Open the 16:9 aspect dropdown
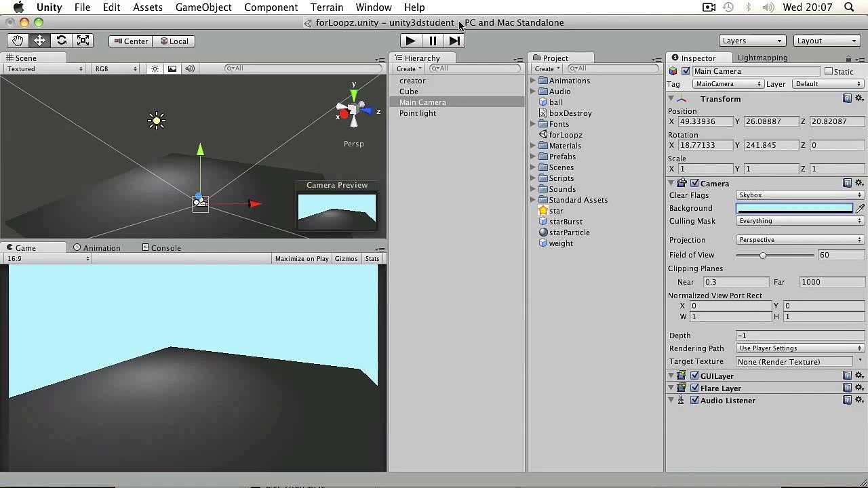This screenshot has width=868, height=488. (x=47, y=258)
